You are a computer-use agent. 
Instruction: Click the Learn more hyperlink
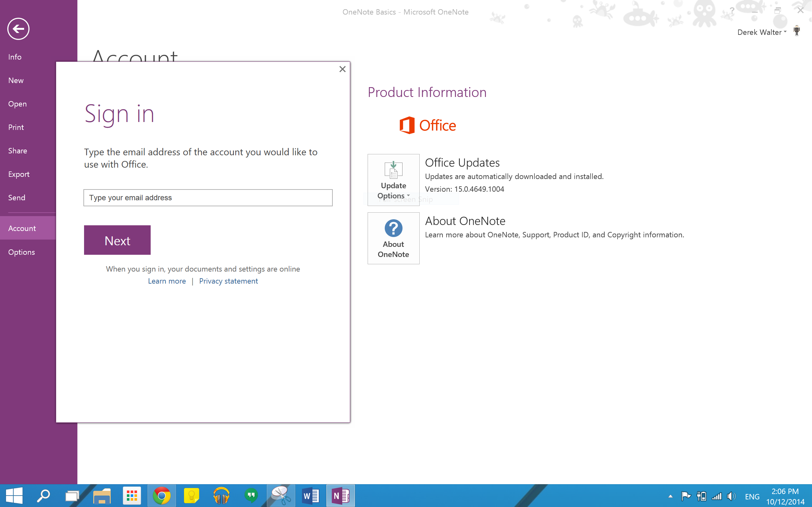[167, 281]
